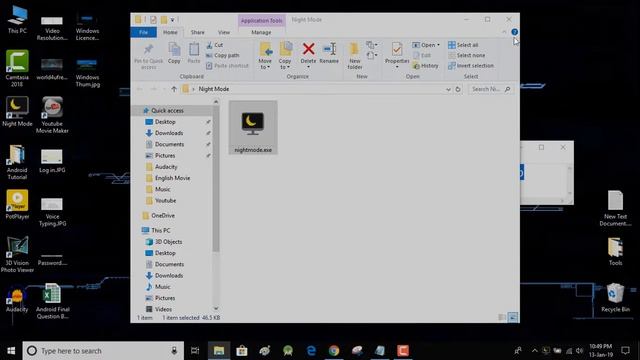Select Youtube Movie Maker desktop icon

52,115
